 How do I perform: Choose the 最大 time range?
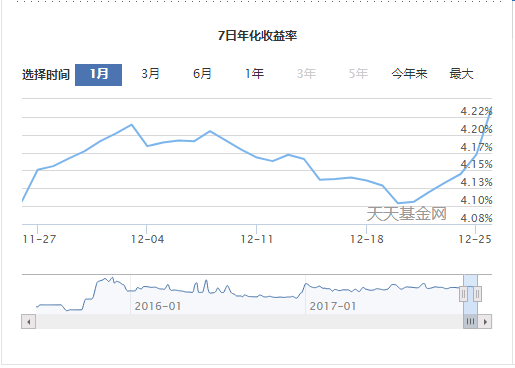pyautogui.click(x=461, y=74)
